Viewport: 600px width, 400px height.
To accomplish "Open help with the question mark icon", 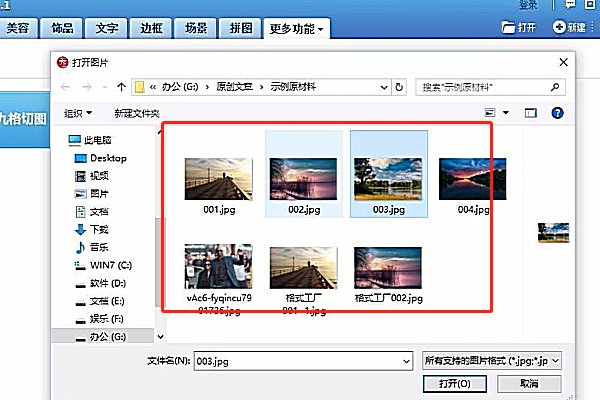I will [557, 113].
